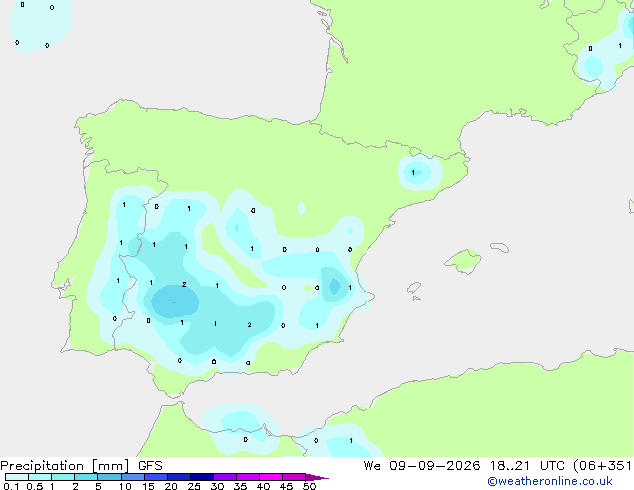Viewport: 634px width, 490px height.
Task: Select the 0.5–1 mm legend color
Action: 40,477
